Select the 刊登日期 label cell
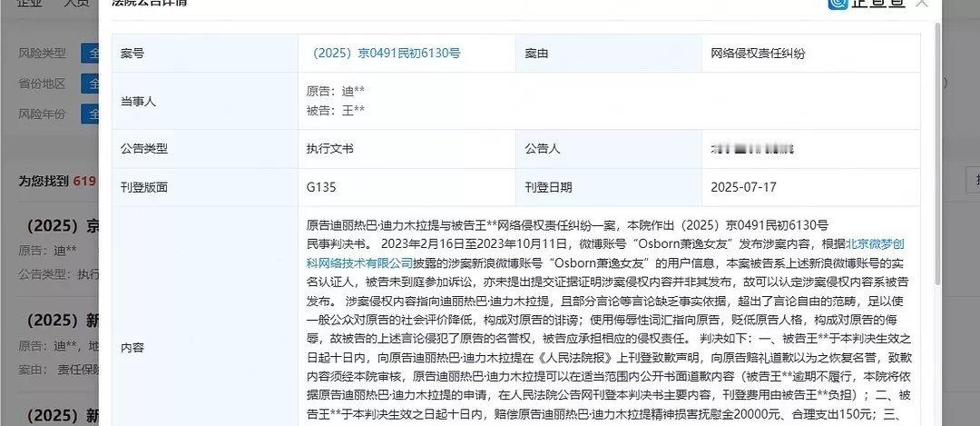 pos(610,187)
